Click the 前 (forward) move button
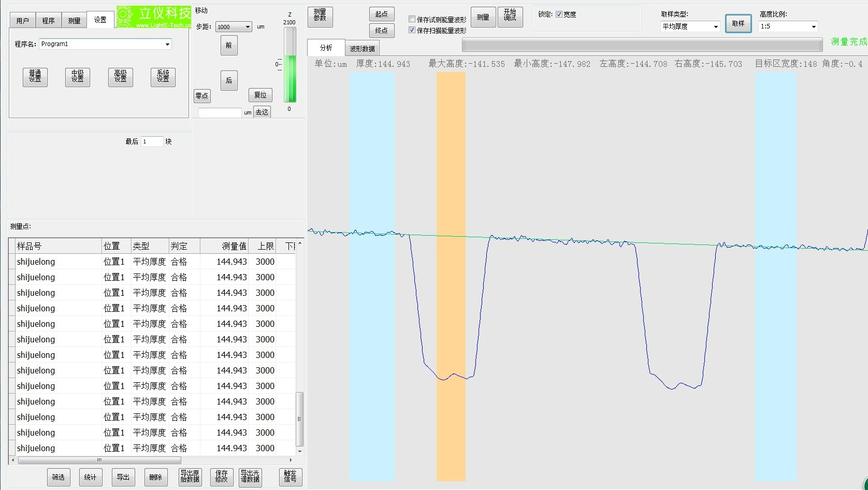Image resolution: width=868 pixels, height=490 pixels. coord(229,46)
